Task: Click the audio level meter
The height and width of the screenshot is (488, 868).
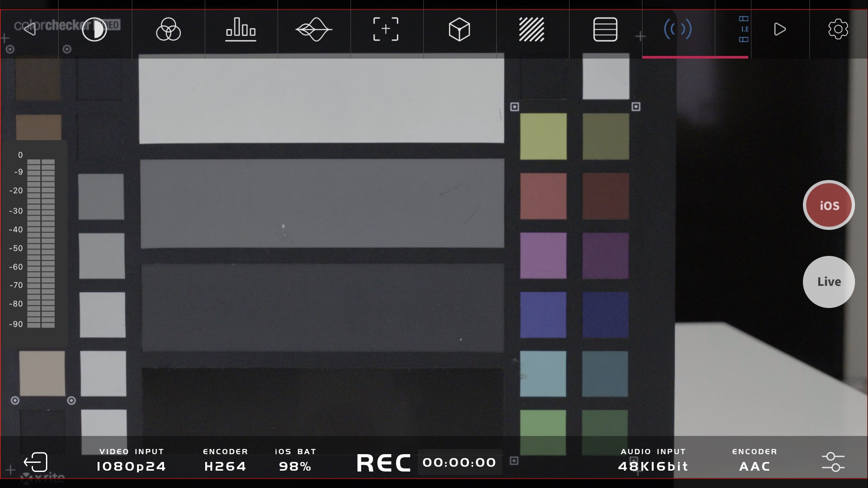Action: point(41,243)
